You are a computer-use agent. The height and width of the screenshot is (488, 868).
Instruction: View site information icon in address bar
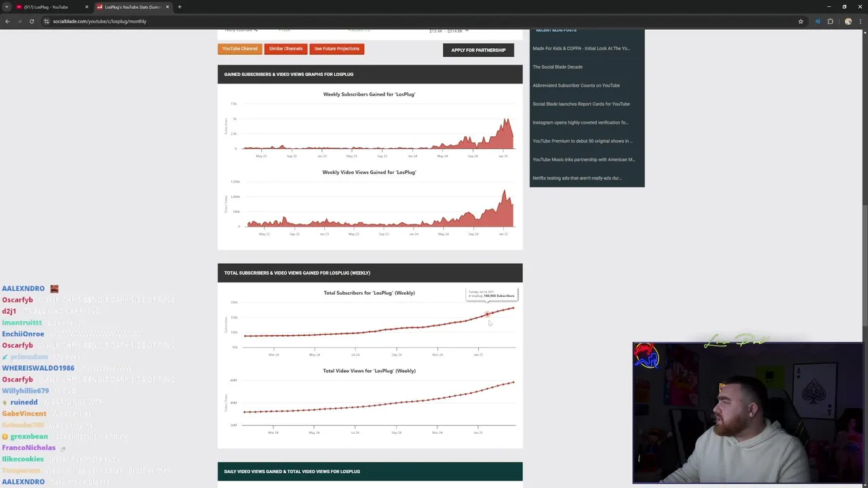click(47, 21)
